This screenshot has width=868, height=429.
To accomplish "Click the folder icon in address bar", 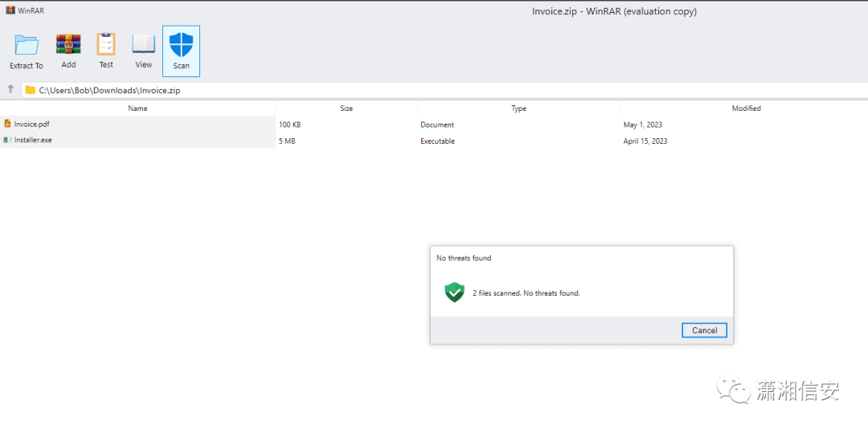I will [31, 90].
